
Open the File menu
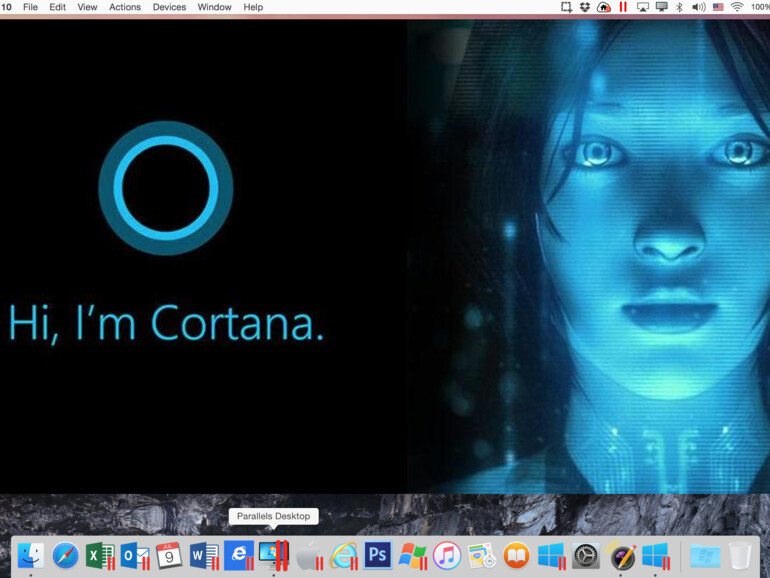pos(30,7)
